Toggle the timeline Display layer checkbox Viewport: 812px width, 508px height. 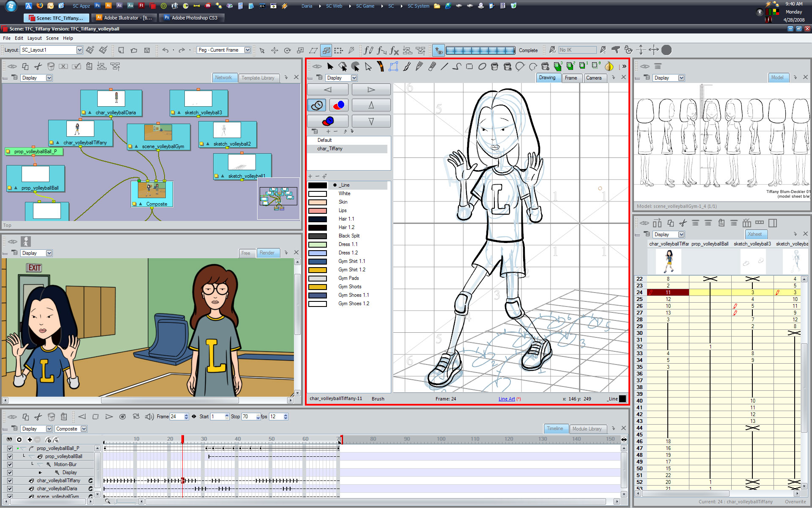(10, 472)
